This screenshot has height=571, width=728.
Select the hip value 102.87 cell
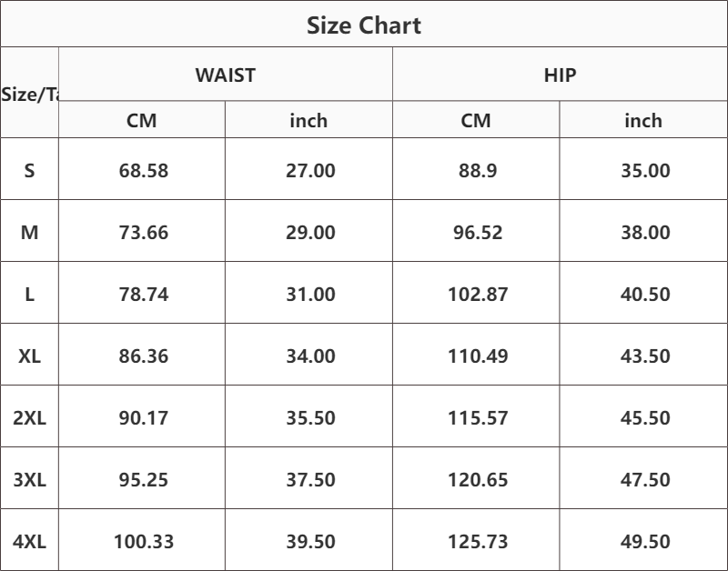(476, 293)
